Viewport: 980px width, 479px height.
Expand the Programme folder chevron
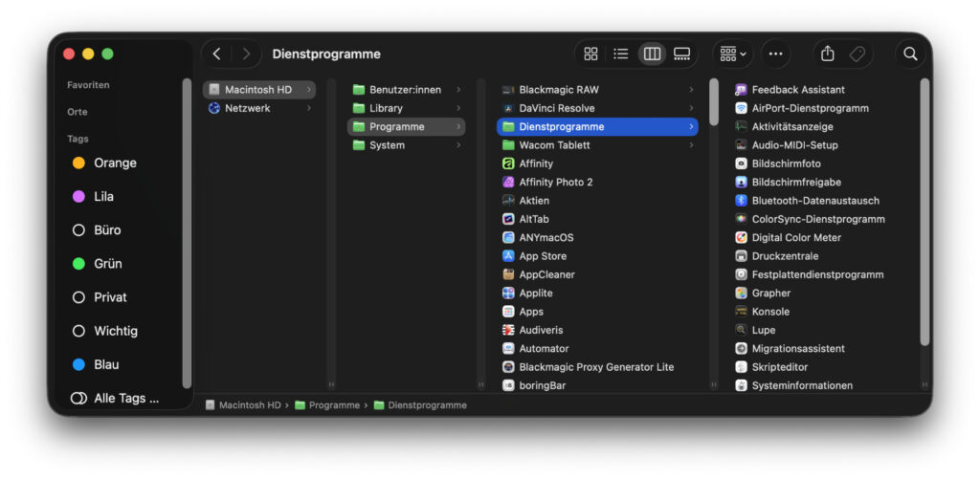(x=458, y=127)
